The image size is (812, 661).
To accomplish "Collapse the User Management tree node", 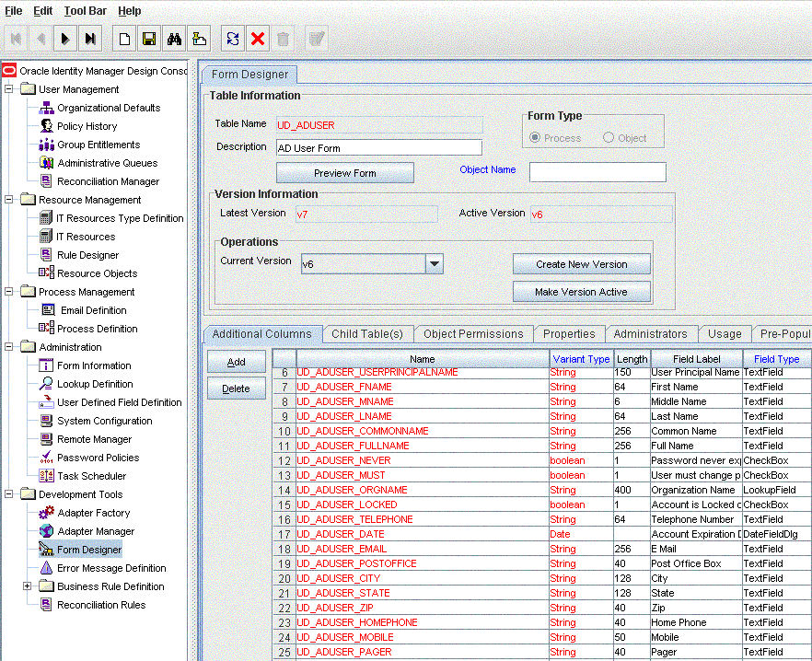I will click(x=9, y=89).
